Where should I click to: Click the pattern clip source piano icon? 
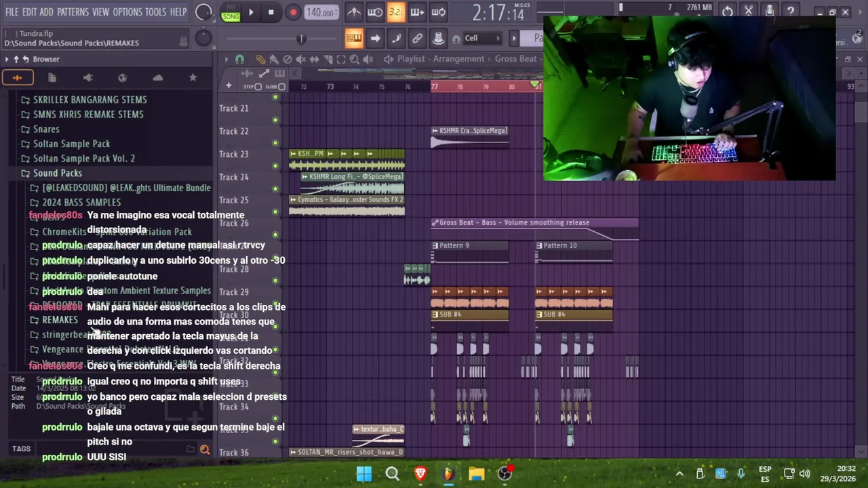click(x=279, y=73)
